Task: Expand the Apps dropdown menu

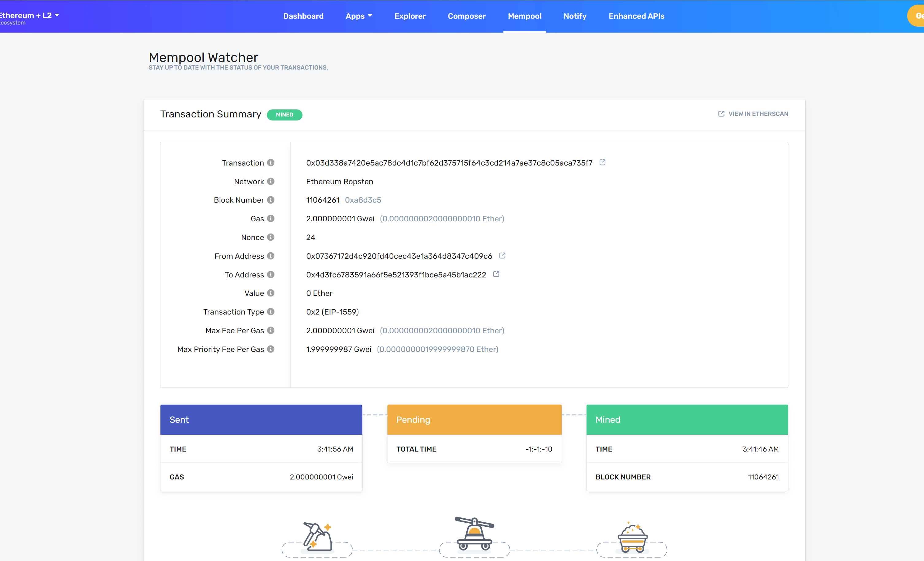Action: (x=359, y=16)
